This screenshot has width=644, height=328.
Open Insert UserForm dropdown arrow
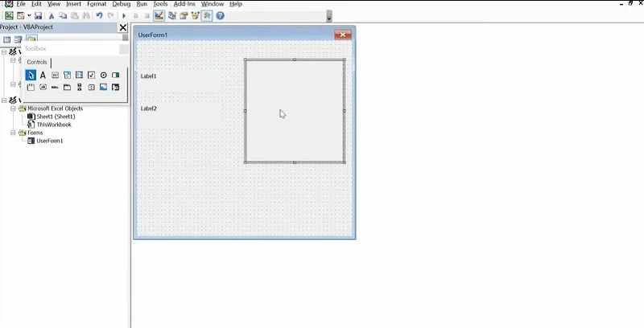tap(29, 15)
